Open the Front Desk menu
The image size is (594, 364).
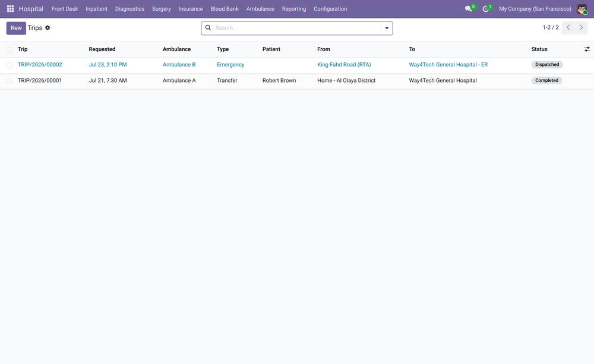coord(65,9)
